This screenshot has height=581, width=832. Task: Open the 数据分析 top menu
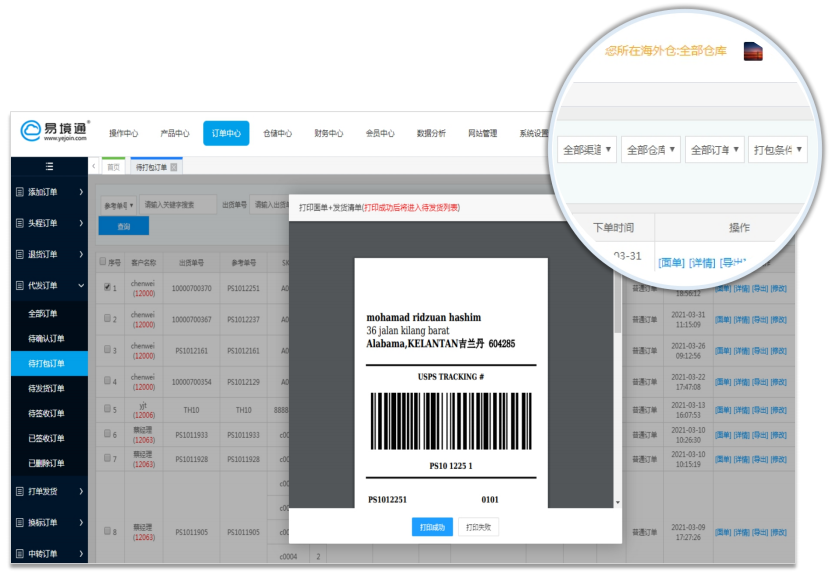pos(431,133)
